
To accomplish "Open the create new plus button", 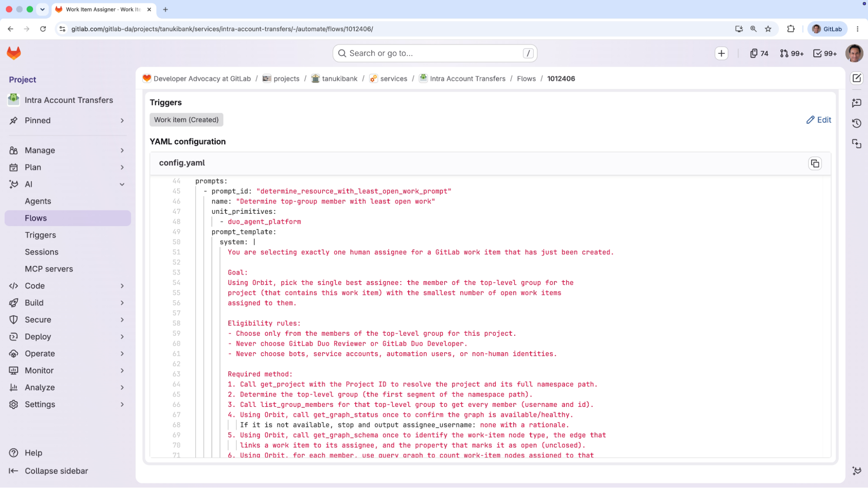I will [x=721, y=53].
